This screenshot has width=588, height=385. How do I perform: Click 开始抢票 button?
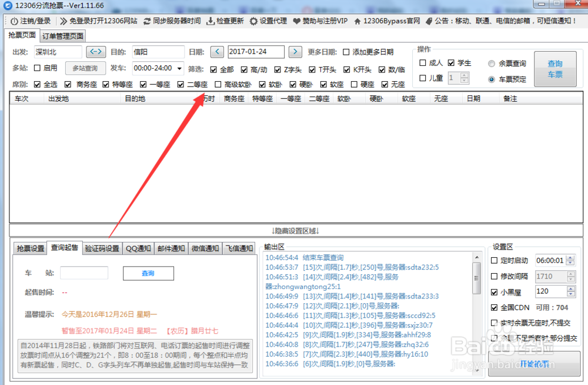[x=534, y=364]
